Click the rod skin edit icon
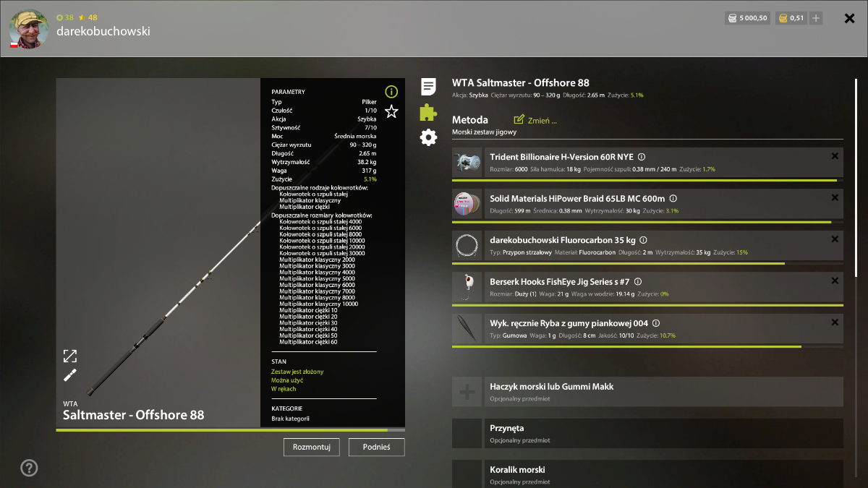The width and height of the screenshot is (868, 488). click(69, 374)
